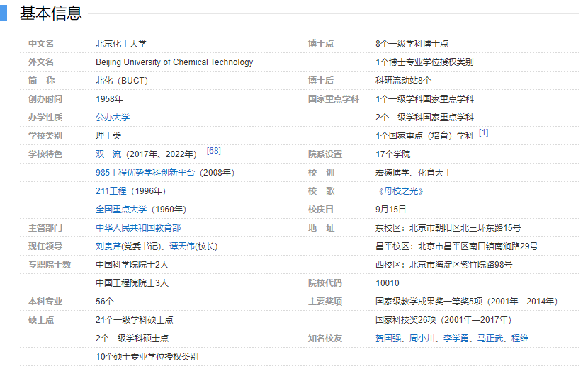
Task: Click the school code value 10010
Action: [x=387, y=283]
